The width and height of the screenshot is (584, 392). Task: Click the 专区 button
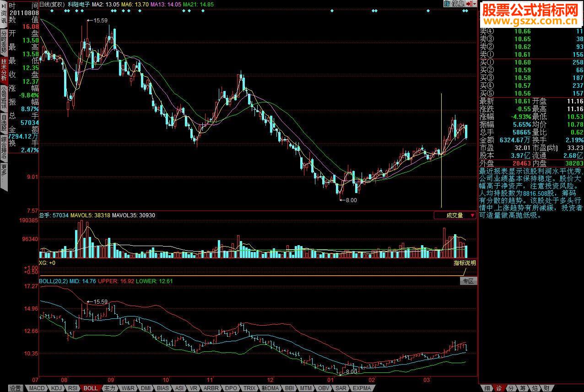(468, 281)
